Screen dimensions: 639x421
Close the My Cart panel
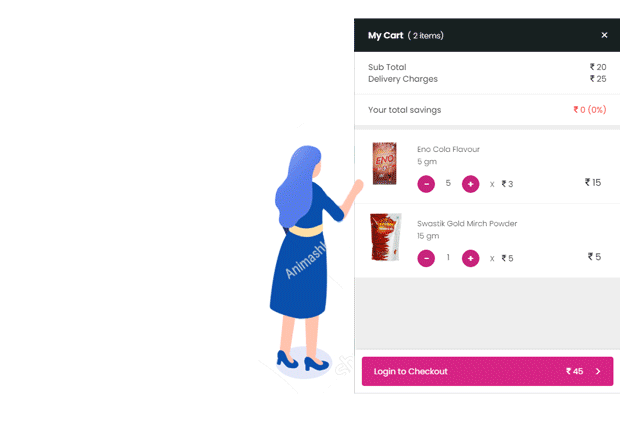point(604,35)
